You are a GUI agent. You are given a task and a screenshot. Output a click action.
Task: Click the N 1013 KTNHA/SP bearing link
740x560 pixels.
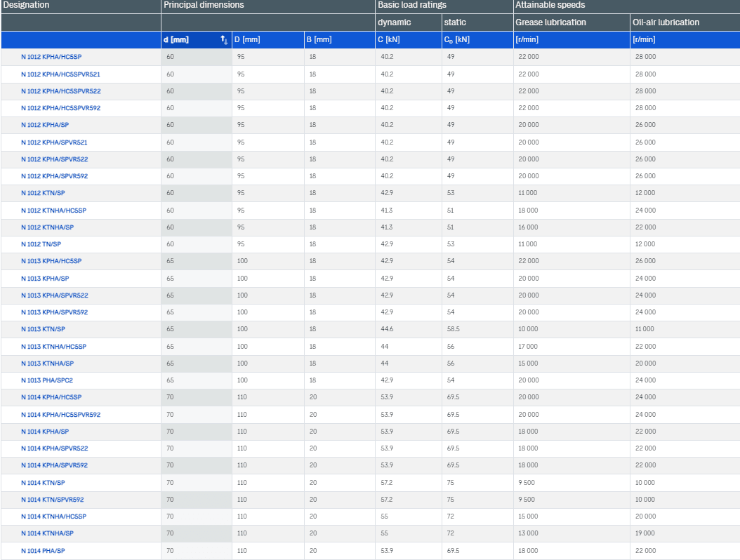[46, 364]
